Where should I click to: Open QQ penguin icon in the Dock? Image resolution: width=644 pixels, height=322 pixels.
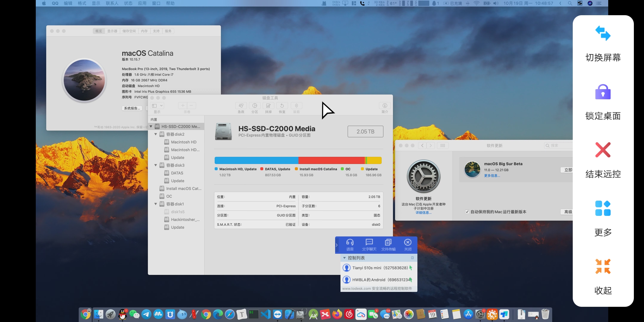(123, 314)
